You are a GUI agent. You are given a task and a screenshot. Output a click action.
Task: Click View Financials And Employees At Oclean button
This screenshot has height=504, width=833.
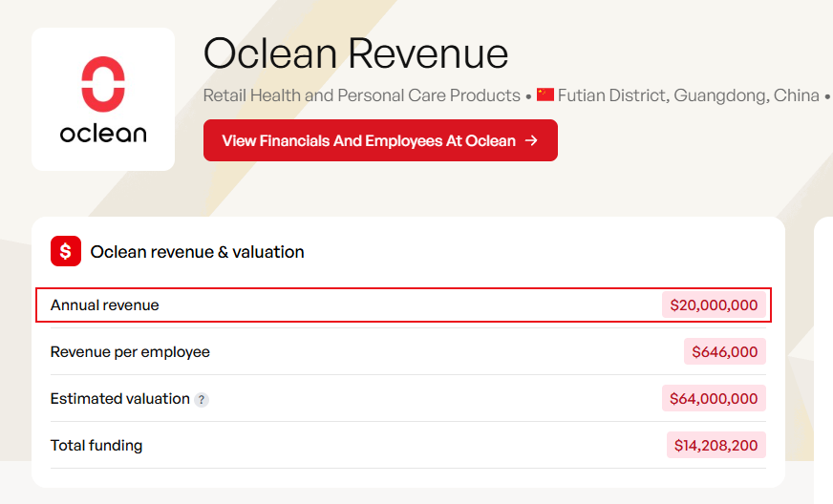380,140
